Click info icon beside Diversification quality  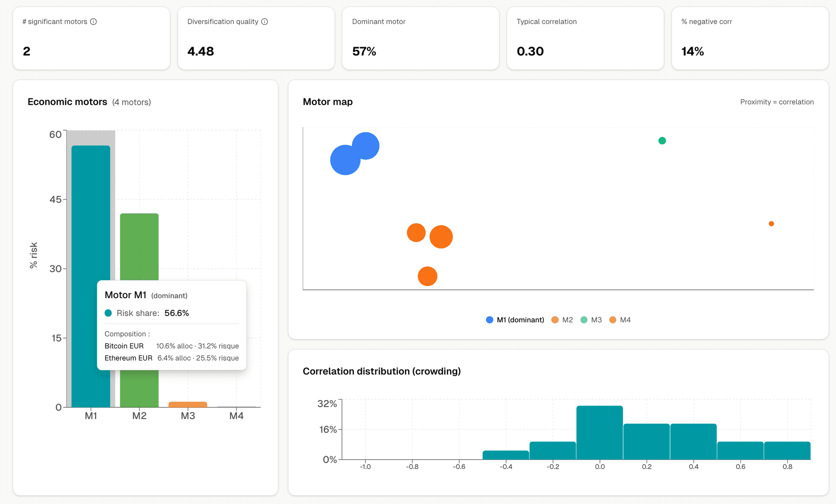click(x=264, y=22)
